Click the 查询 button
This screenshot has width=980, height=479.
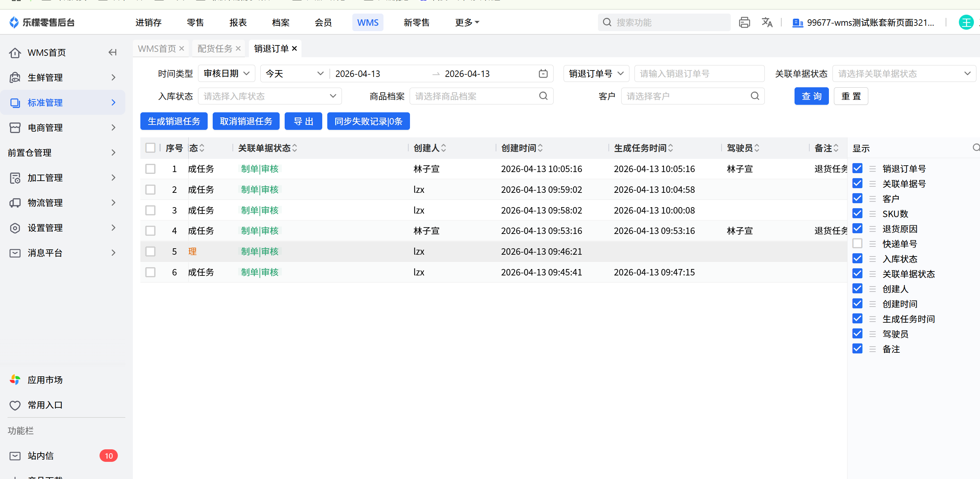coord(811,96)
